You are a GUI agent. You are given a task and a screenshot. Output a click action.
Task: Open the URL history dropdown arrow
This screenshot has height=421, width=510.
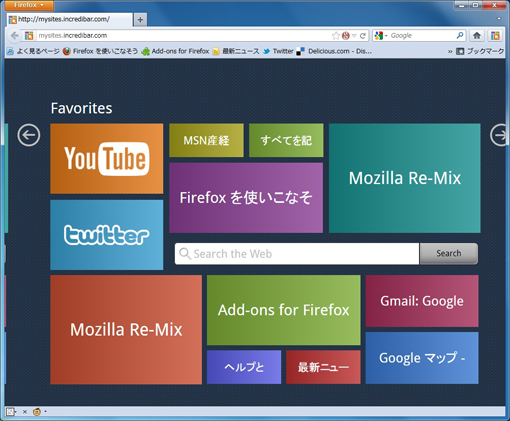click(354, 35)
